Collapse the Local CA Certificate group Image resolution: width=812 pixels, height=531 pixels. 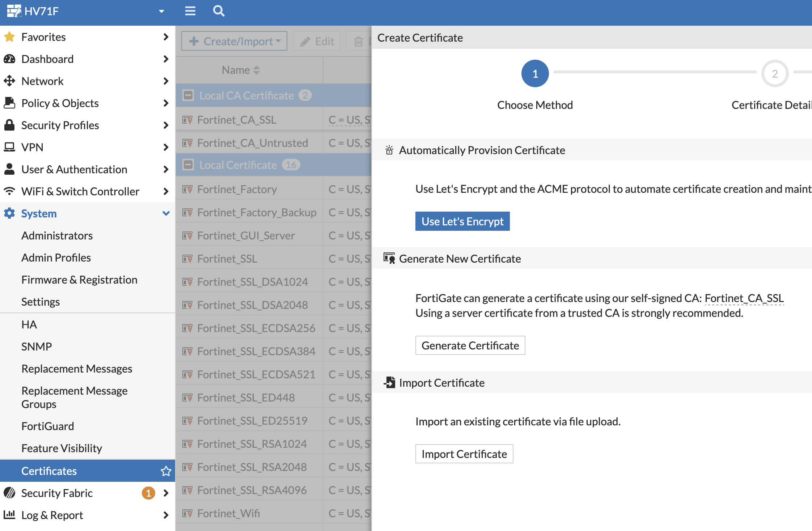tap(188, 95)
